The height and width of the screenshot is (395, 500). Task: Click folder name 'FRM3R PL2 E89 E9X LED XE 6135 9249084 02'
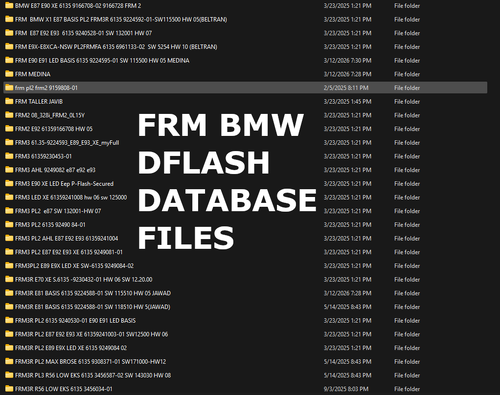coord(71,348)
